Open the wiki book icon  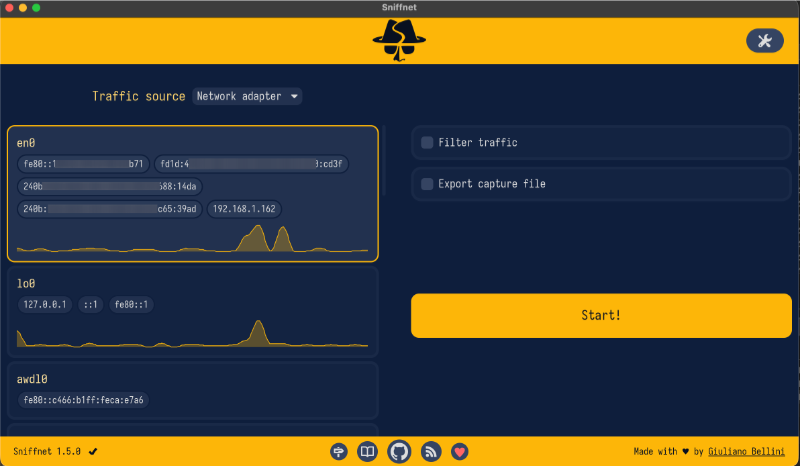[x=367, y=452]
